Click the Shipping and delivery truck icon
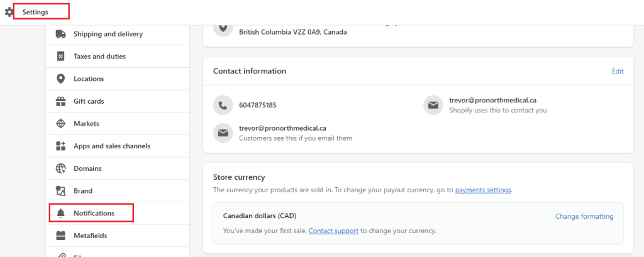This screenshot has width=644, height=257. click(x=61, y=34)
